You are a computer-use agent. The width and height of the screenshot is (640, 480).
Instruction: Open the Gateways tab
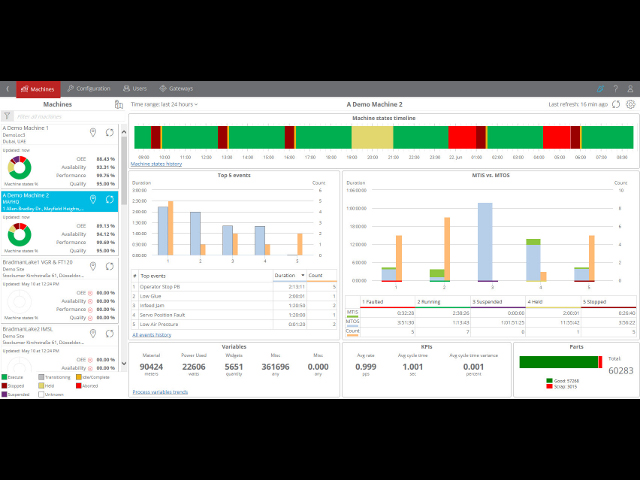tap(176, 89)
